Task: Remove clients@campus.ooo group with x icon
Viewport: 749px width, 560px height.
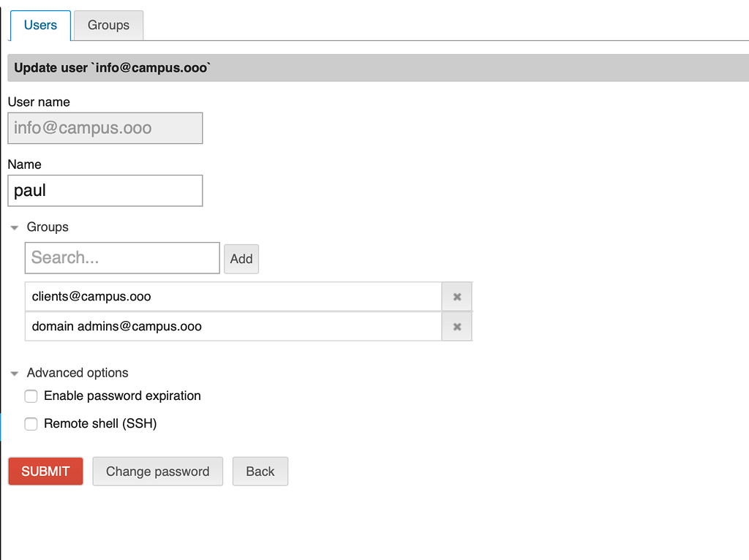Action: tap(456, 297)
